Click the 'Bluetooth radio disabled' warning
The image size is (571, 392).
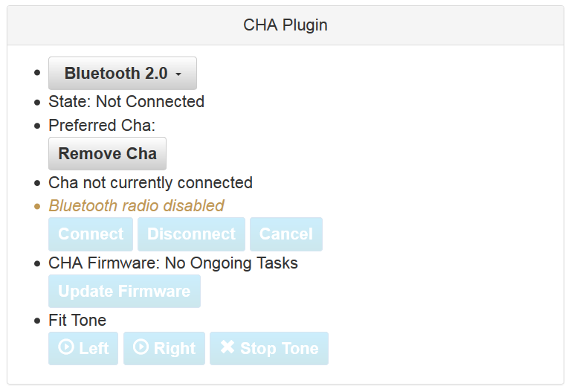point(136,206)
